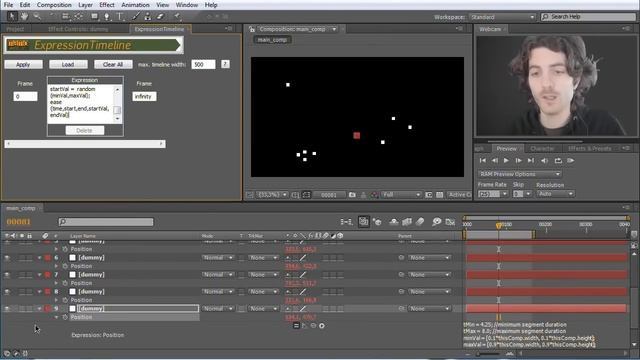Toggle Live Update in timeline
This screenshot has height=360, width=640.
[364, 222]
